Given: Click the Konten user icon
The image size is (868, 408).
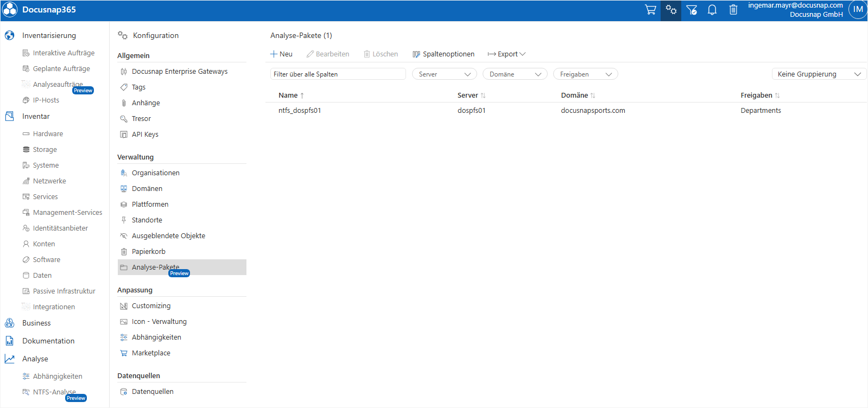Looking at the screenshot, I should pos(26,244).
